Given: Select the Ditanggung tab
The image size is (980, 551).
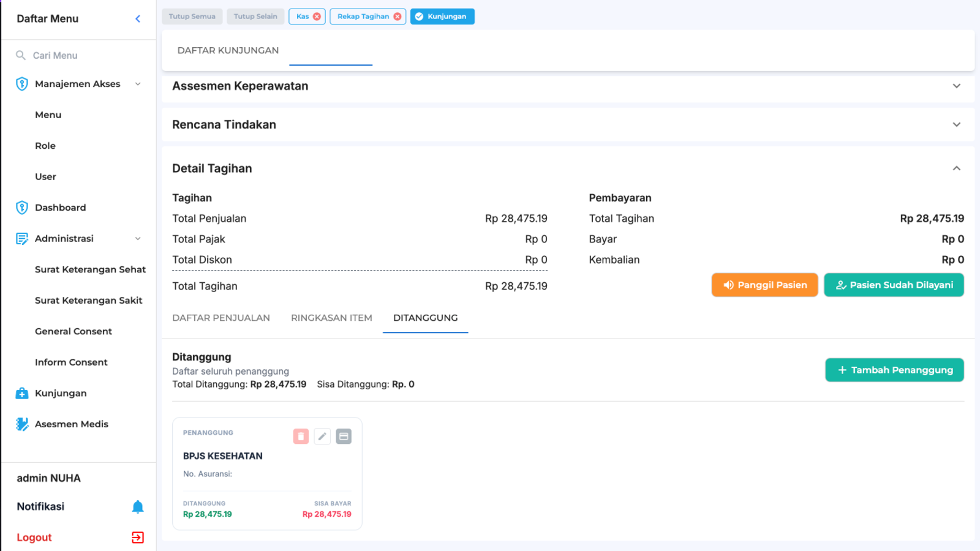Looking at the screenshot, I should [426, 318].
